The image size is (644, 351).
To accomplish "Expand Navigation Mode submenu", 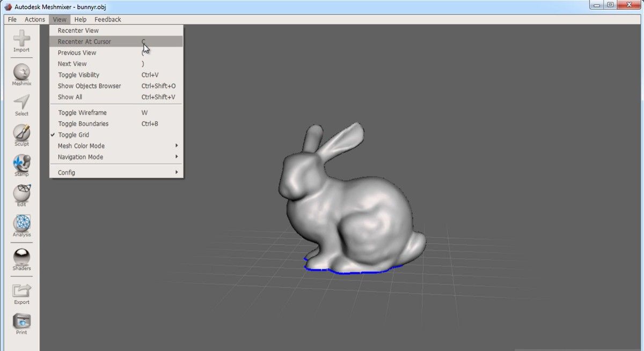I will [x=116, y=157].
